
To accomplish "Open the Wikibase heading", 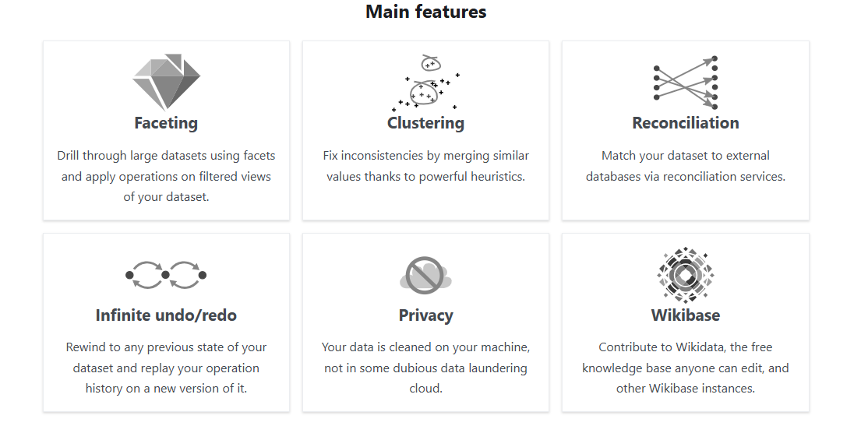I will point(685,315).
